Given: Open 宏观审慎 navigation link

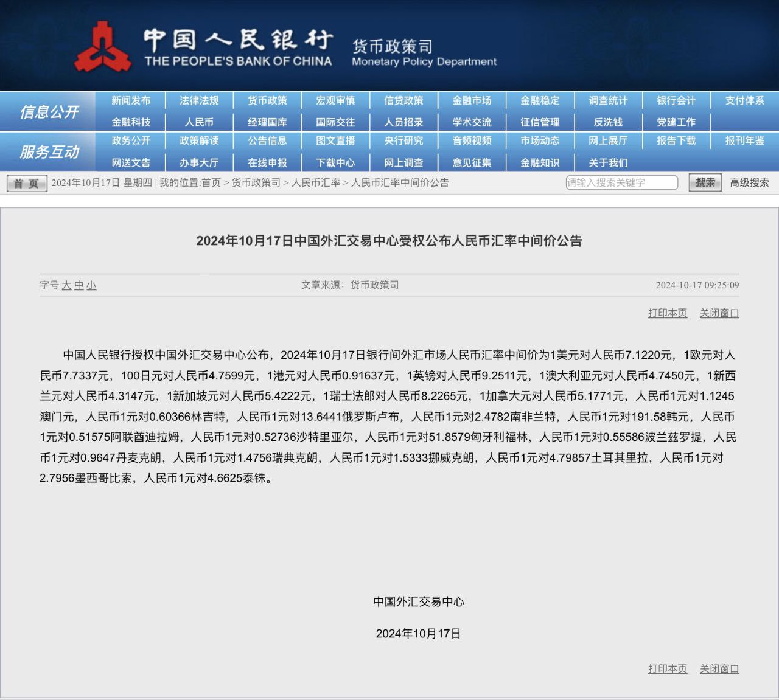Looking at the screenshot, I should (335, 101).
